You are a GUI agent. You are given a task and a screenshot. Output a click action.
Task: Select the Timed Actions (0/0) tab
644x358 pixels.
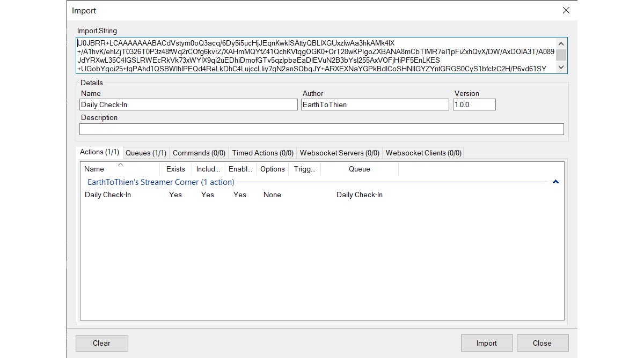(262, 153)
